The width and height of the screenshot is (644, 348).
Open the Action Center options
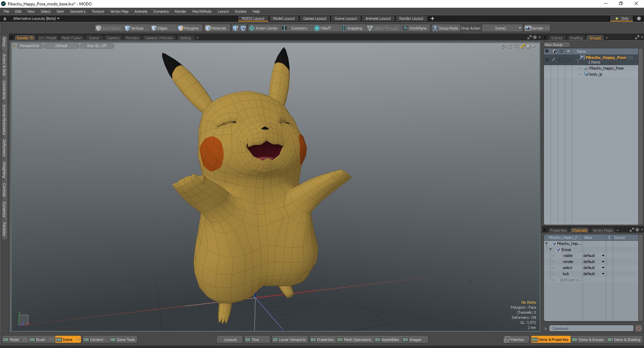coord(264,28)
